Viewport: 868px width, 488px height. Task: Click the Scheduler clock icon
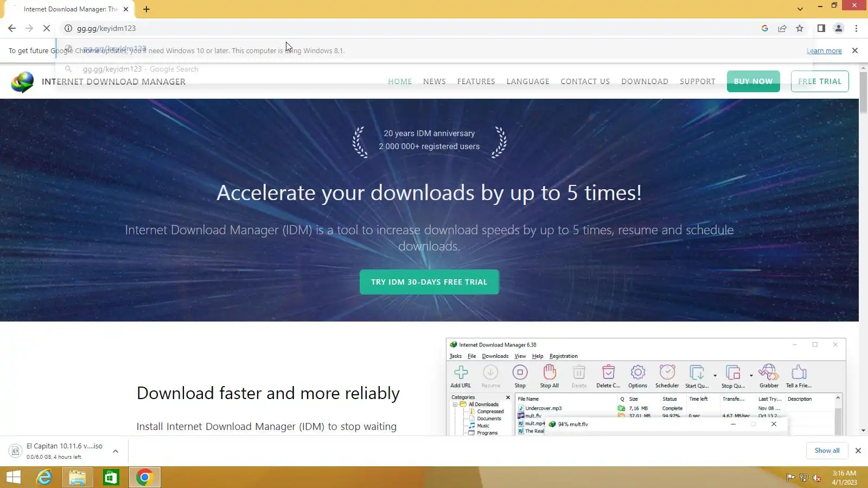(x=667, y=376)
